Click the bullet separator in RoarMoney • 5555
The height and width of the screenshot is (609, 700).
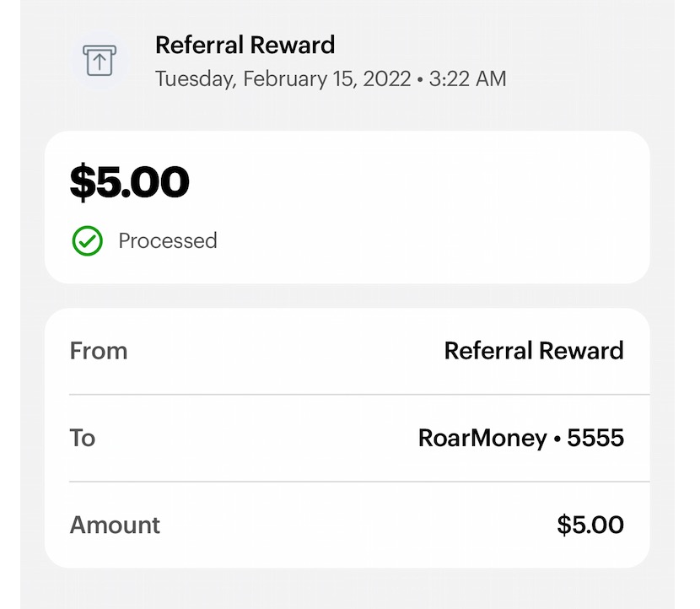557,439
